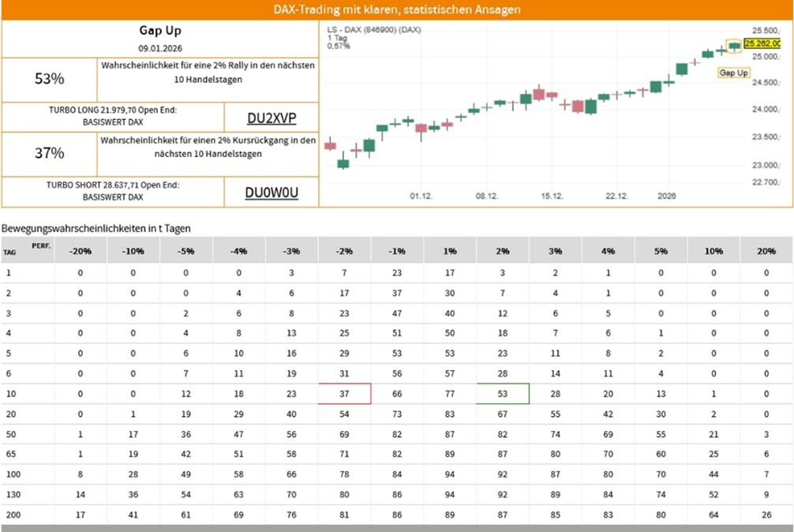Open the DU0W0U turbo short link
This screenshot has height=532, width=794.
272,193
